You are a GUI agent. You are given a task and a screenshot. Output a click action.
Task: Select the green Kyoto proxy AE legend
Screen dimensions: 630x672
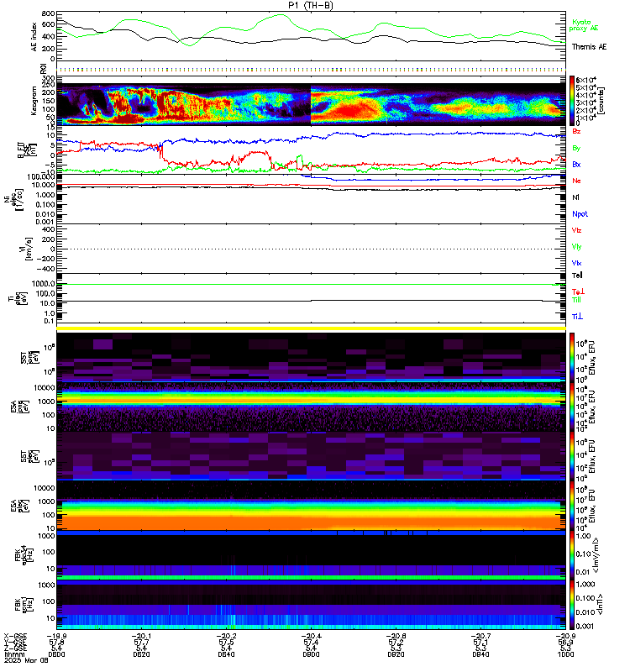pyautogui.click(x=583, y=25)
